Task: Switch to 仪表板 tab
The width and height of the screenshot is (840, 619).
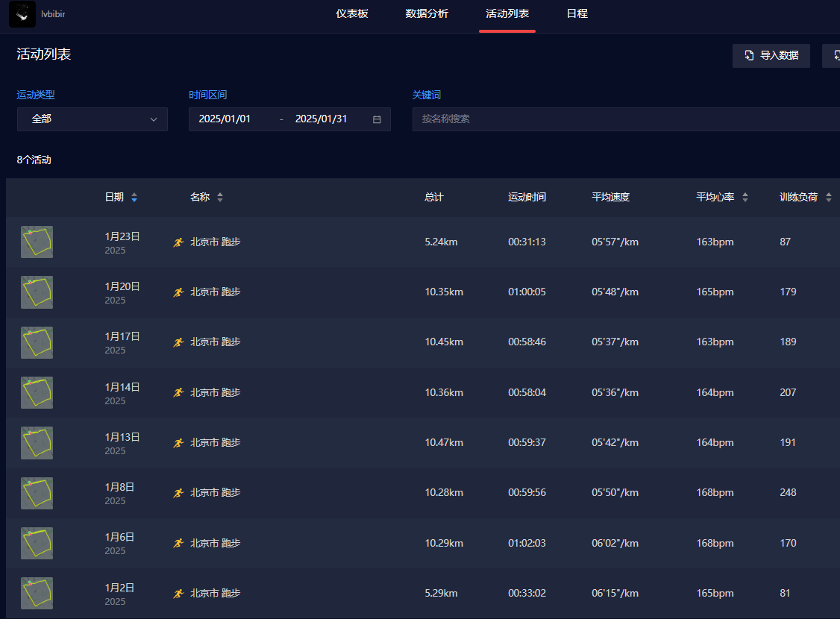Action: click(352, 14)
